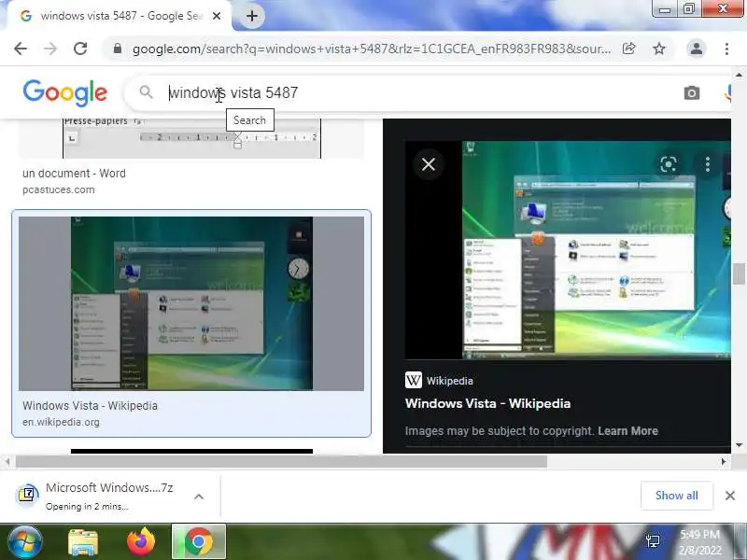This screenshot has width=747, height=560.
Task: Expand the download item options chevron
Action: (x=199, y=497)
